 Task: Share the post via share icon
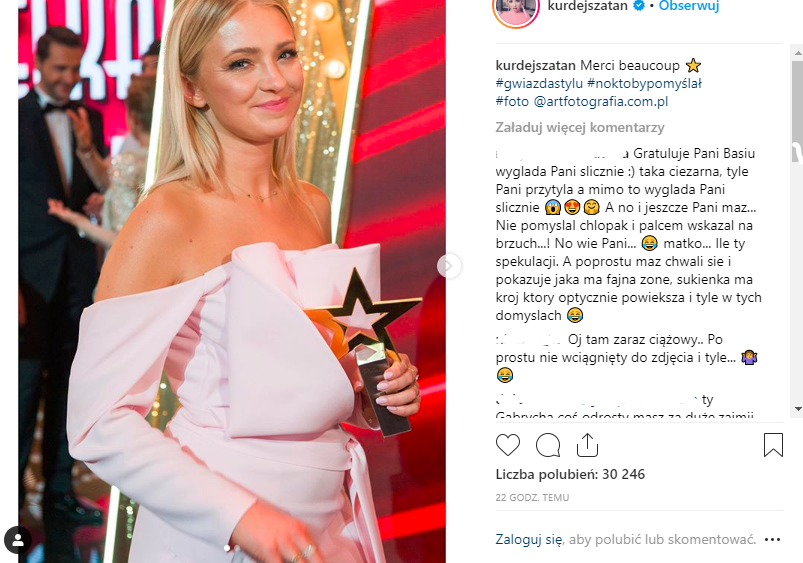click(587, 445)
